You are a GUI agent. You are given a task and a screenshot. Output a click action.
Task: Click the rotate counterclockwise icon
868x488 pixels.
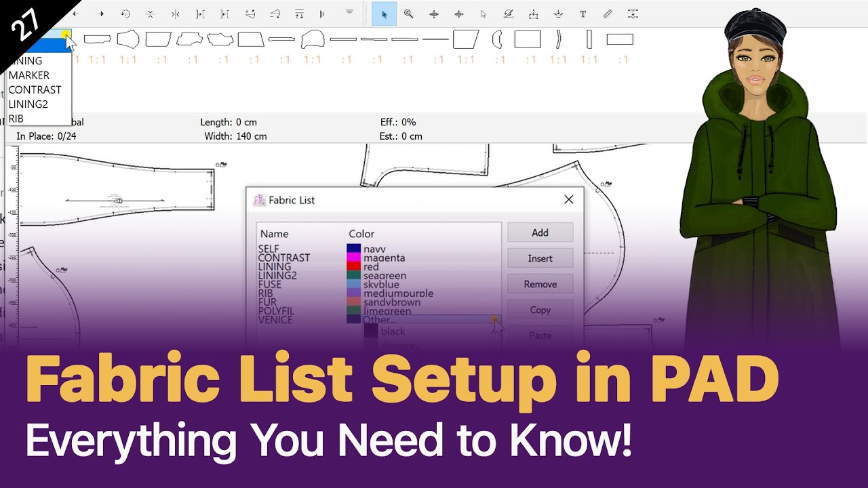125,14
